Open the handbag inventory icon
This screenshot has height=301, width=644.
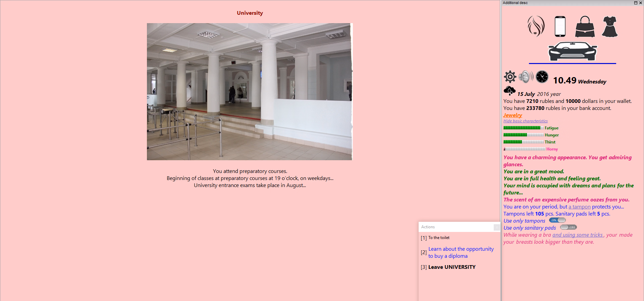click(x=585, y=26)
